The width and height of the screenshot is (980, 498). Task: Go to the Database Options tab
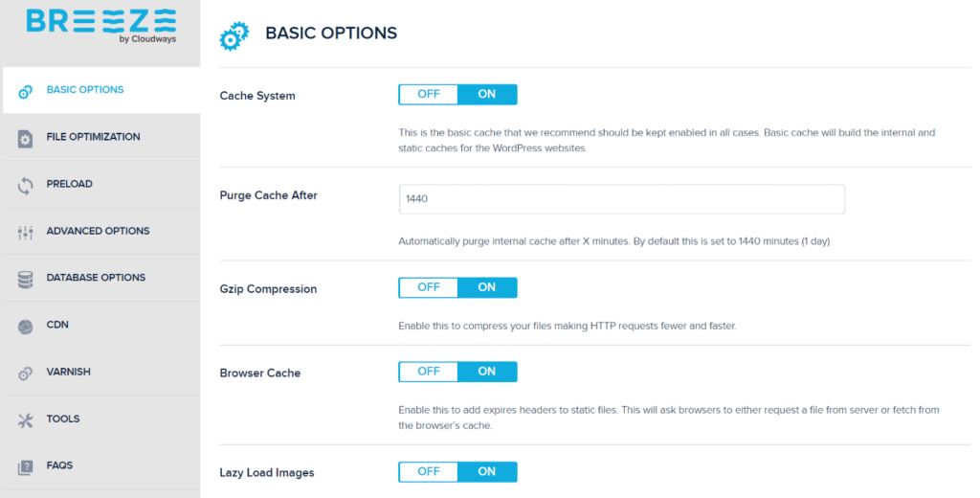96,278
